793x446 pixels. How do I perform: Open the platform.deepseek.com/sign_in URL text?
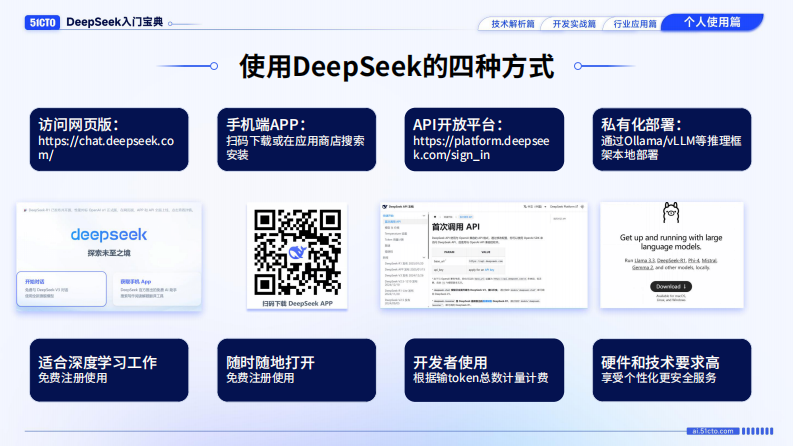pyautogui.click(x=481, y=148)
